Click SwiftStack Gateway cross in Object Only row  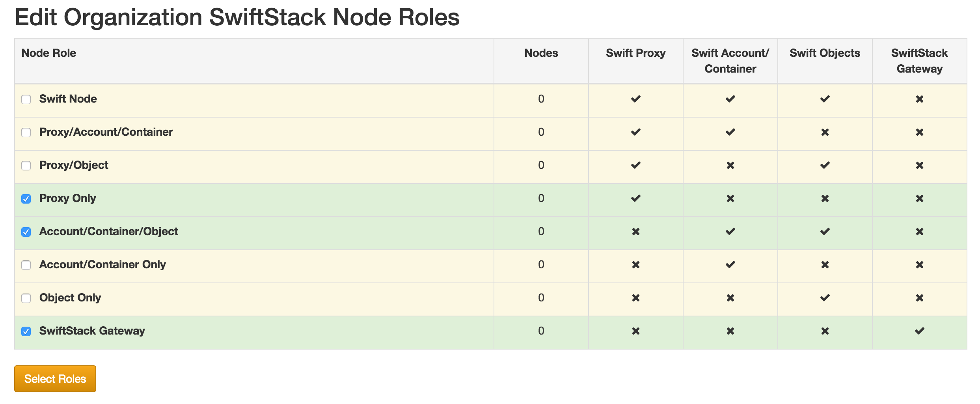tap(920, 298)
